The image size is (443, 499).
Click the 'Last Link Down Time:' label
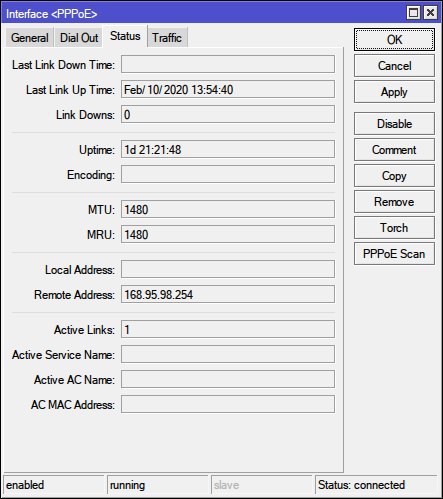click(x=63, y=65)
